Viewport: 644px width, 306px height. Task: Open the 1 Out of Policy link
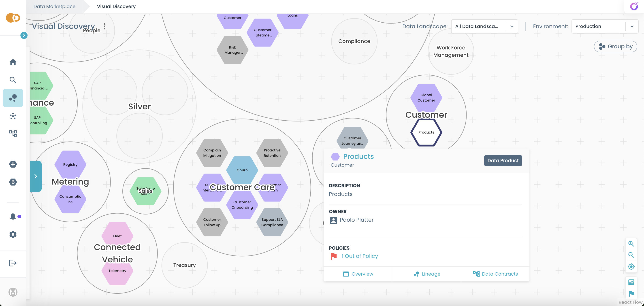pos(360,256)
